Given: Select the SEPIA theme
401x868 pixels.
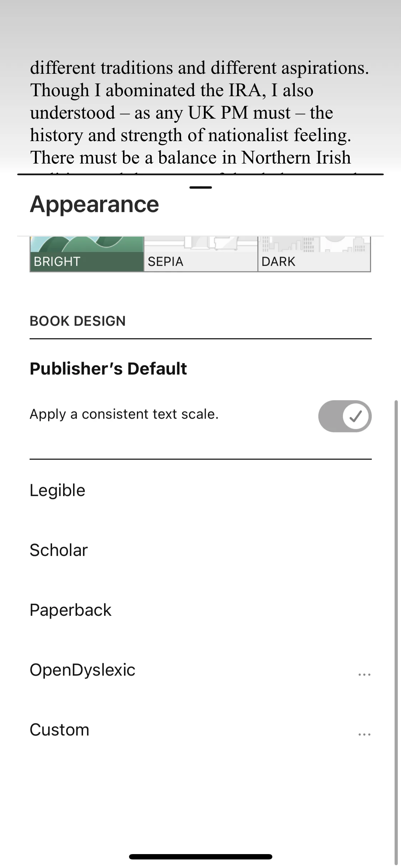Looking at the screenshot, I should click(201, 254).
